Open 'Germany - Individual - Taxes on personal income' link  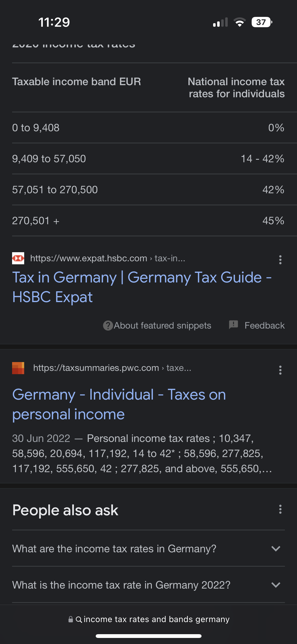click(119, 404)
